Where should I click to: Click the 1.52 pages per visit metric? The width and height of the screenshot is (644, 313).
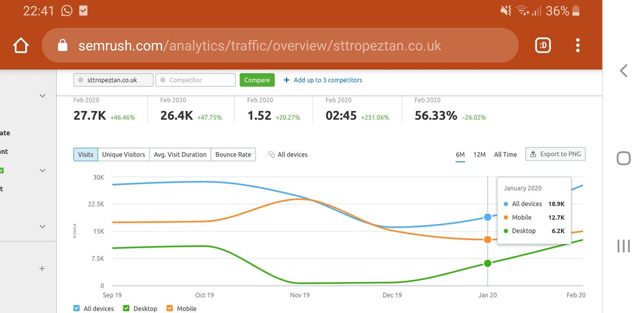coord(259,115)
